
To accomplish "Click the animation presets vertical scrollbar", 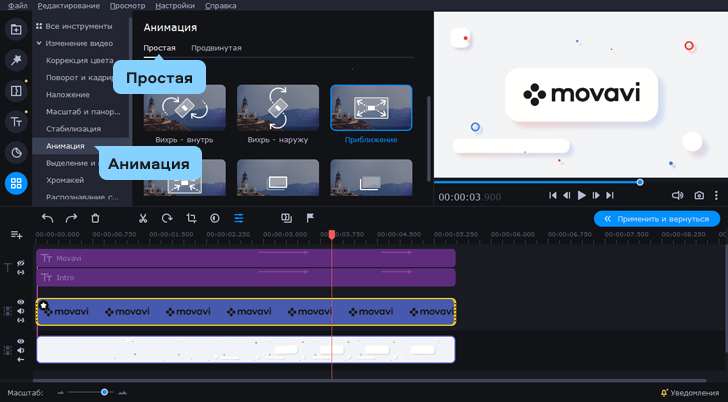I will tap(428, 139).
